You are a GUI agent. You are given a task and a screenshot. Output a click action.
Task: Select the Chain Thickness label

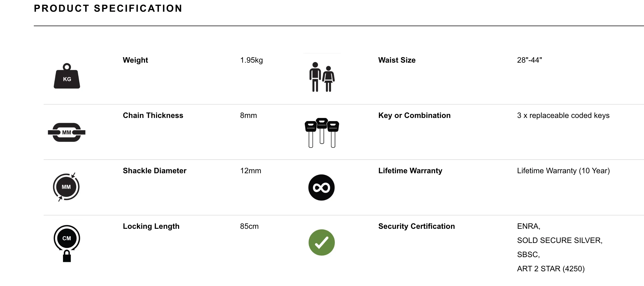(x=153, y=115)
